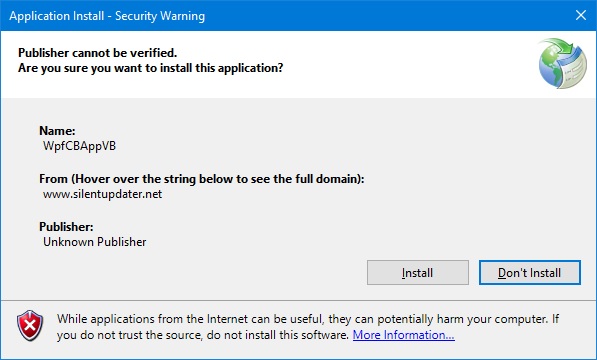Click the From (Hover over the string) label

(x=201, y=179)
